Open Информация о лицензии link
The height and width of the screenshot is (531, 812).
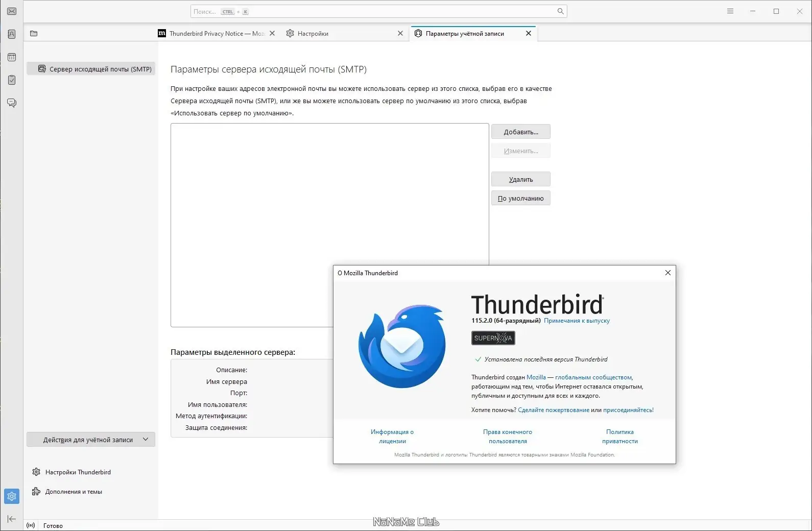(392, 437)
